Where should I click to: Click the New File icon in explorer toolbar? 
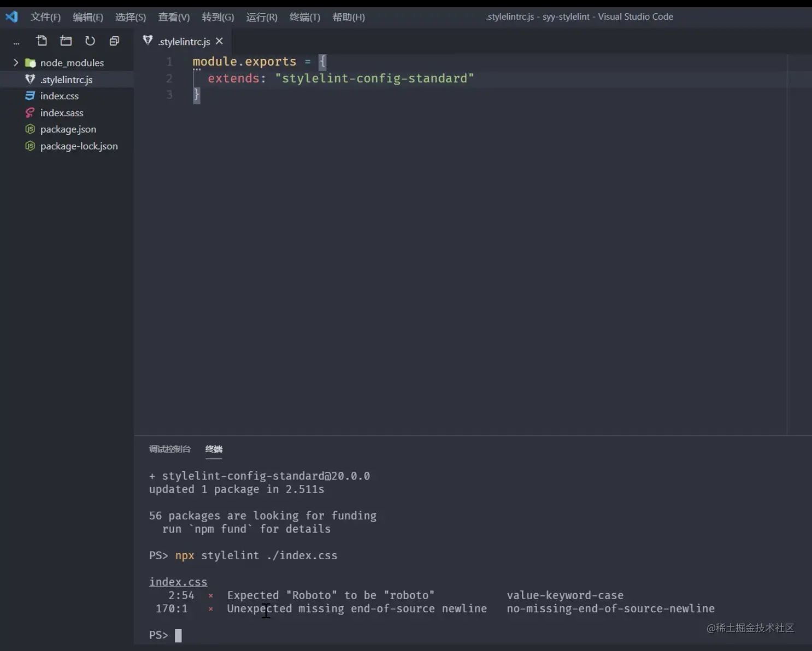pyautogui.click(x=42, y=41)
